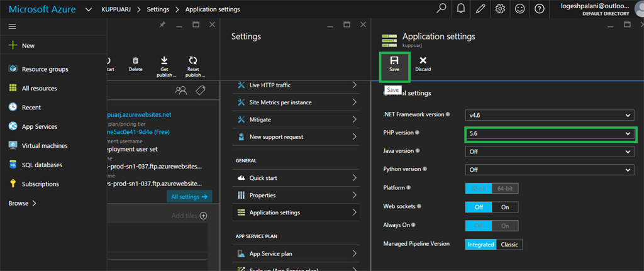Click the search magnifier icon in top bar

[x=441, y=9]
